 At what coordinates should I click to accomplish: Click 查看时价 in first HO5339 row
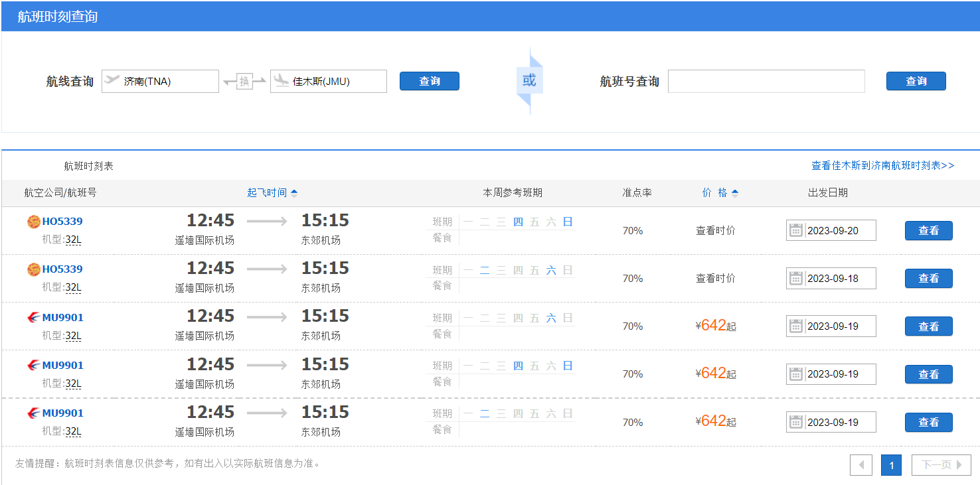click(716, 231)
